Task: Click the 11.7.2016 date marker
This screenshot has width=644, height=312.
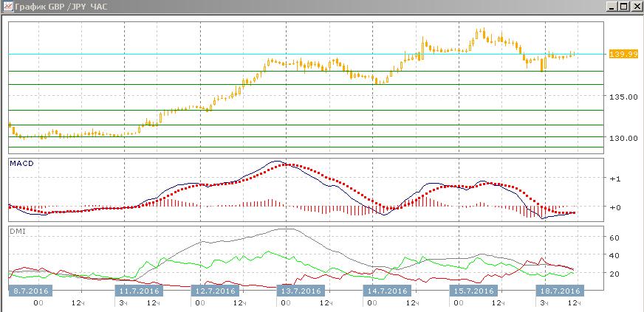Action: pos(140,291)
